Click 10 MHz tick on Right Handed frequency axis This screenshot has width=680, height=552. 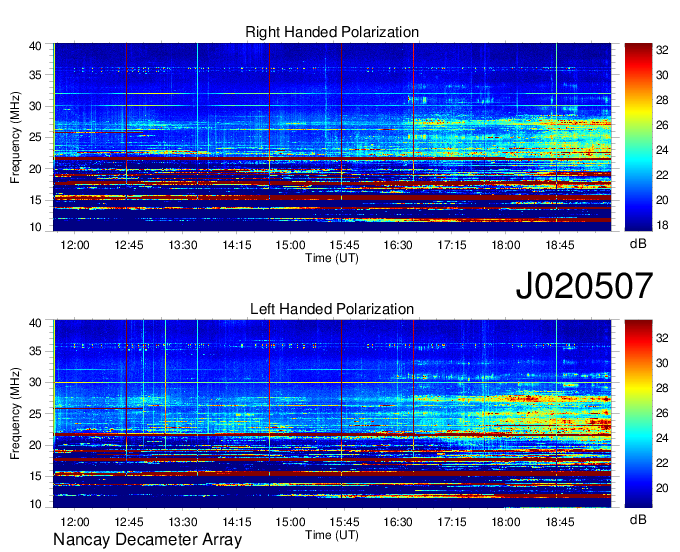click(35, 227)
